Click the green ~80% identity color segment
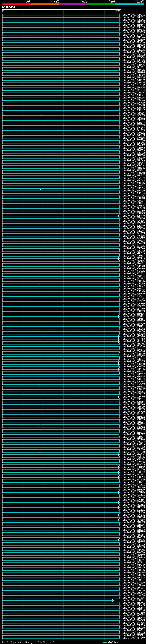 101,4
